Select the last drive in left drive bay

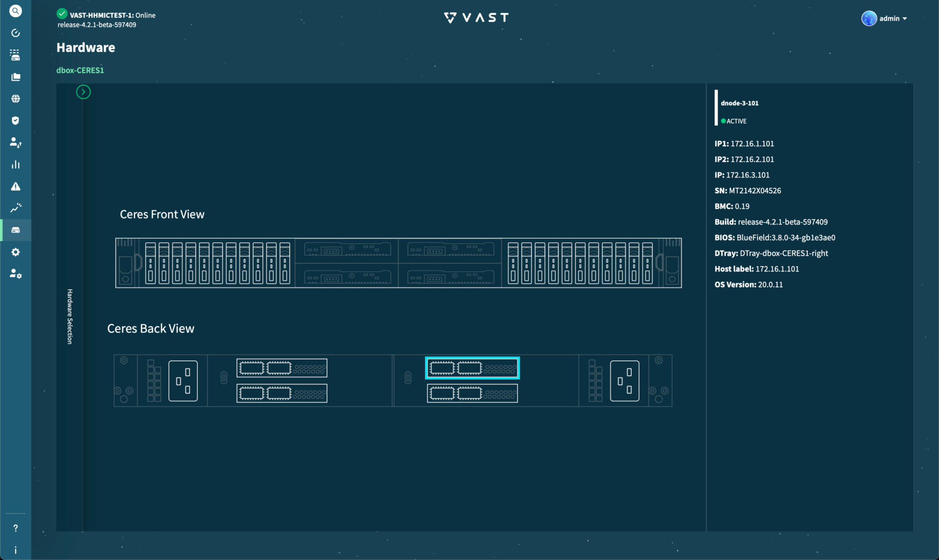click(285, 263)
